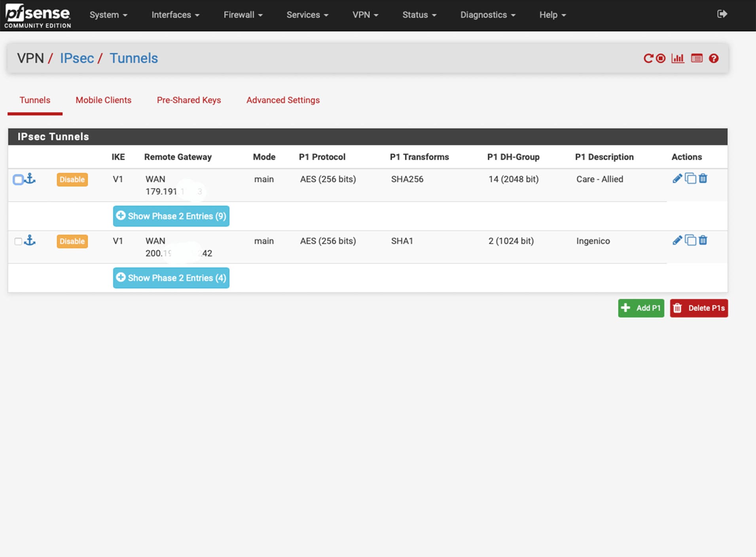Switch to the Pre-Shared Keys tab

tap(189, 100)
